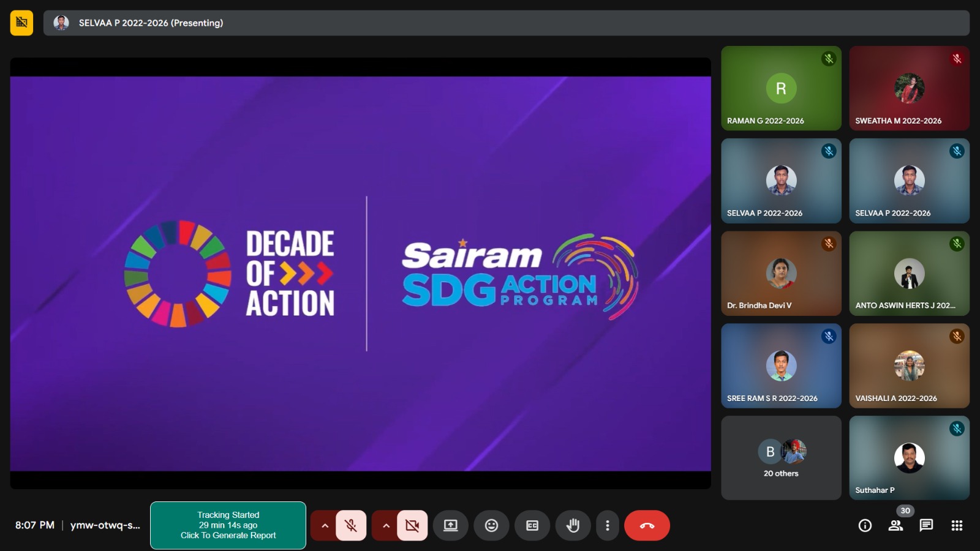Click the 8:07 PM meeting time

[x=35, y=525]
